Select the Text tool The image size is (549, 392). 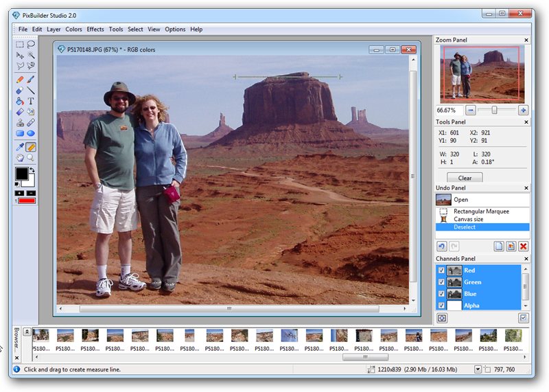(31, 101)
